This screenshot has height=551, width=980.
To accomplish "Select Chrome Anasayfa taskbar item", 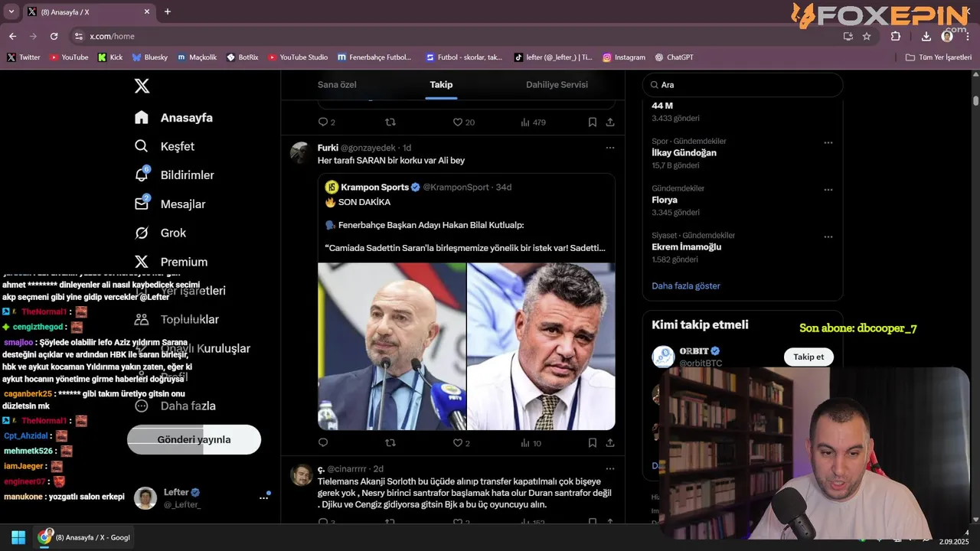I will (x=84, y=537).
